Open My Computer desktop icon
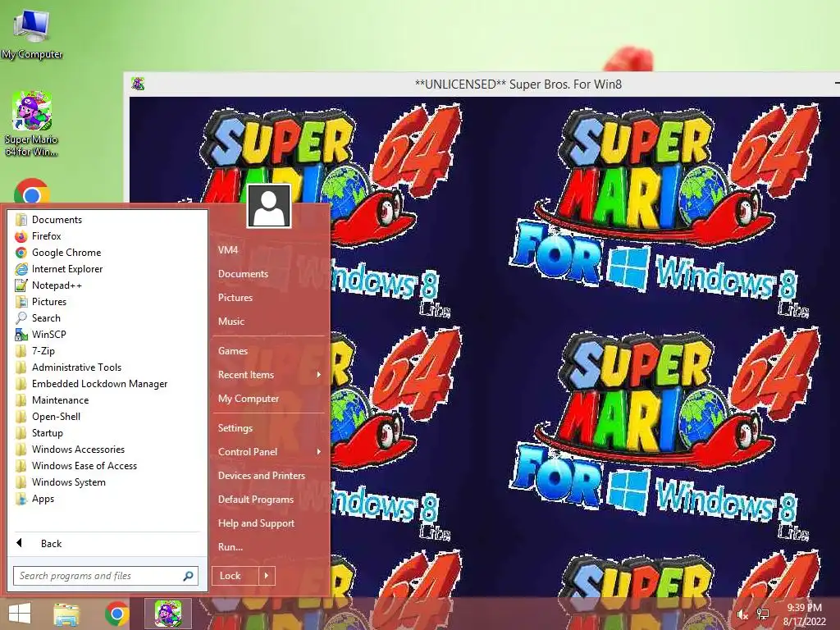This screenshot has width=840, height=630. [x=32, y=33]
